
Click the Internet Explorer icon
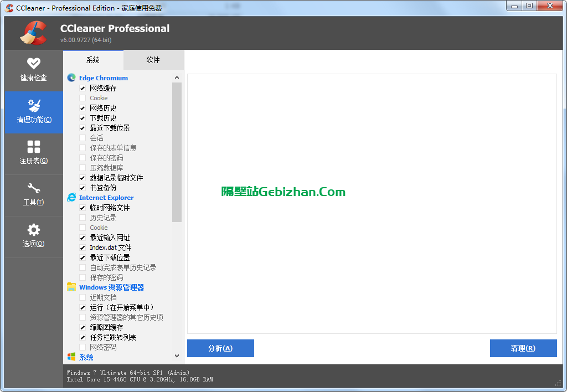(71, 198)
